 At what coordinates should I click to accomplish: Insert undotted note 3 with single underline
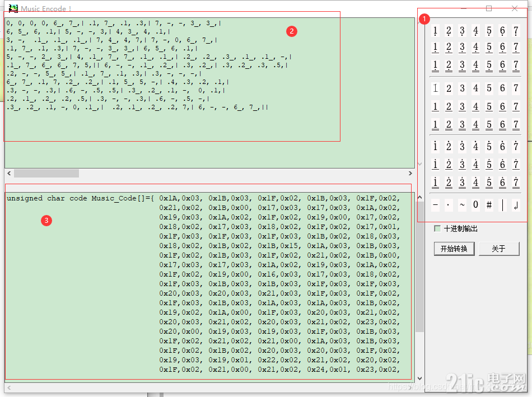click(x=462, y=106)
